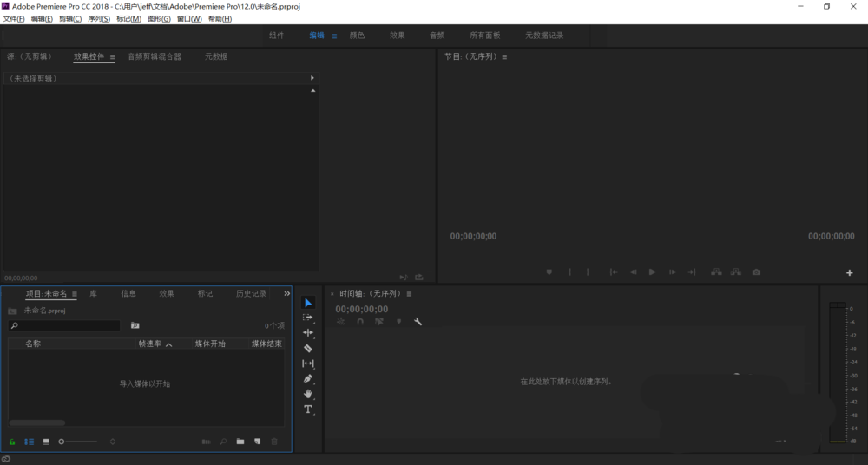Select the Hand tool
This screenshot has width=868, height=465.
pyautogui.click(x=308, y=394)
